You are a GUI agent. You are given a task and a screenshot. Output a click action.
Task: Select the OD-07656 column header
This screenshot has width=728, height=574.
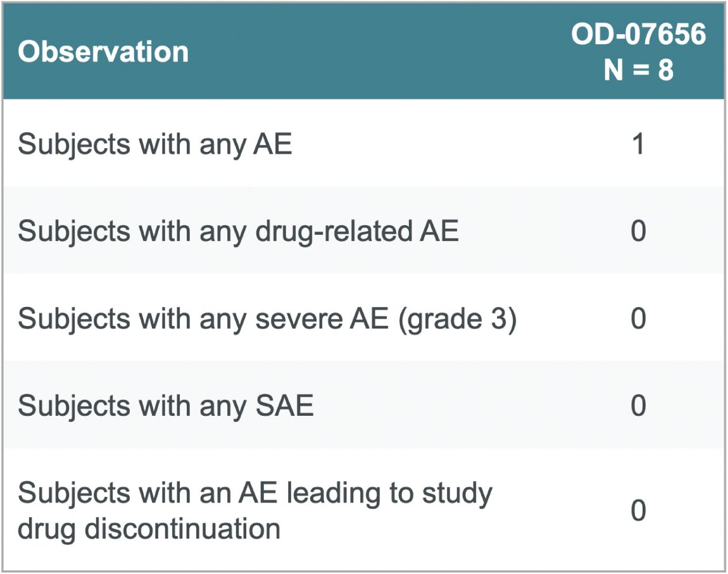[x=638, y=34]
